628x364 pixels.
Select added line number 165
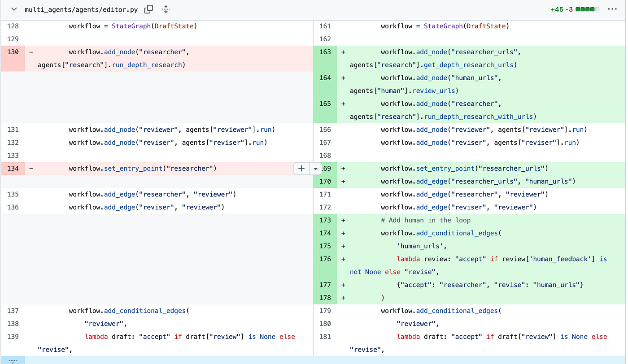tap(325, 104)
